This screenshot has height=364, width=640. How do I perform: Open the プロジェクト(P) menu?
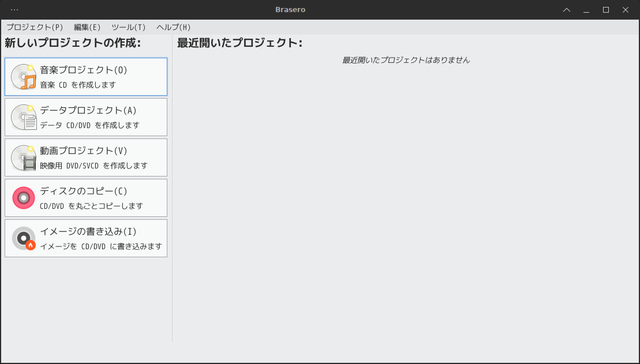tap(35, 27)
